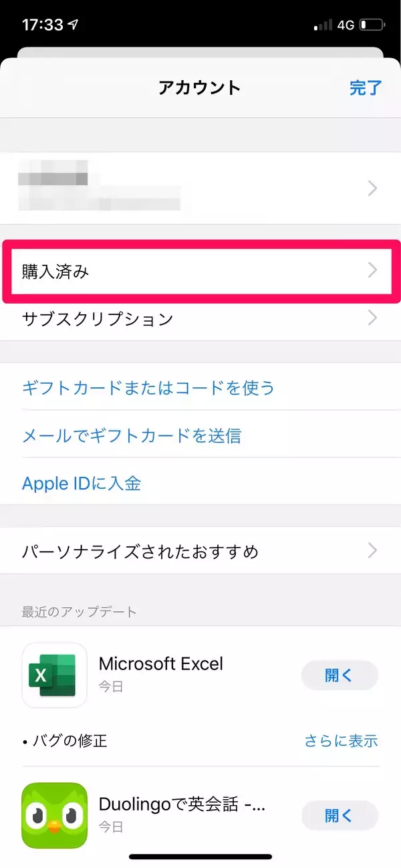The height and width of the screenshot is (868, 401).
Task: Tap 完了 to close the account sheet
Action: tap(366, 88)
